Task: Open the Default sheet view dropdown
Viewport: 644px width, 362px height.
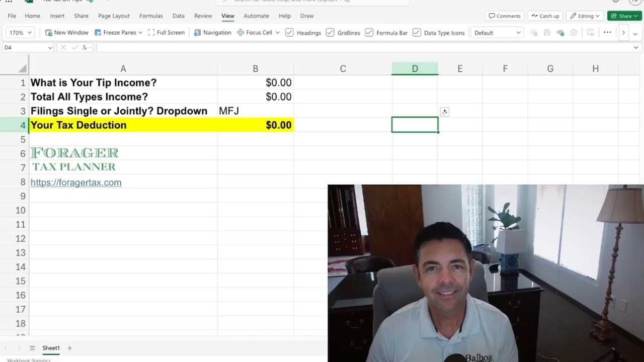Action: click(x=497, y=33)
